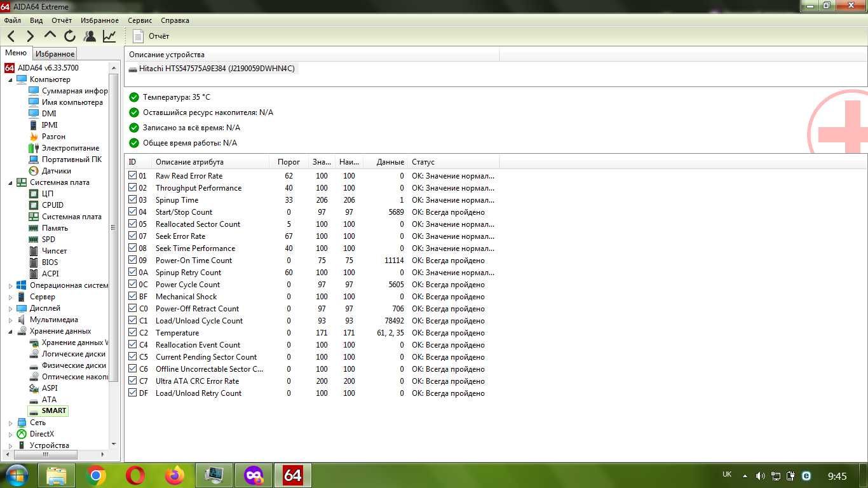Click the up-level arrow toolbar icon

point(50,36)
